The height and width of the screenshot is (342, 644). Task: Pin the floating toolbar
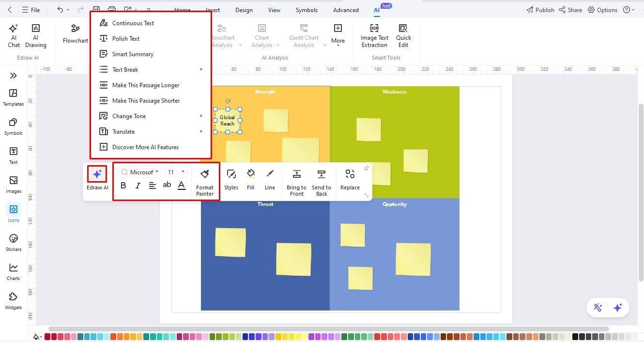coord(366,168)
